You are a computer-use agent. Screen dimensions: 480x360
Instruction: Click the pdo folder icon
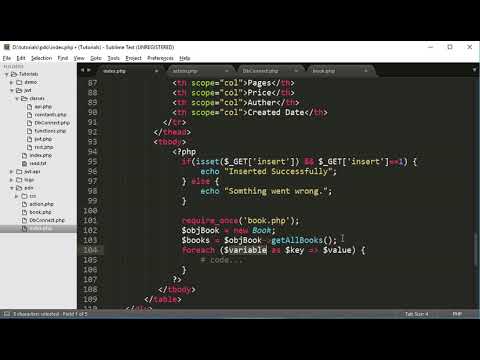(19, 188)
